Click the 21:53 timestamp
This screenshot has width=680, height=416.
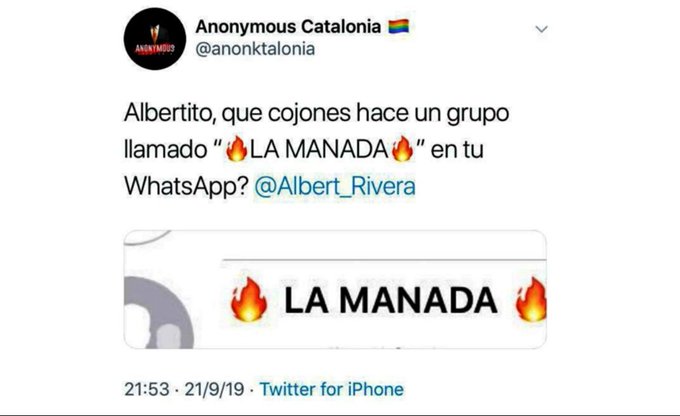pos(147,389)
